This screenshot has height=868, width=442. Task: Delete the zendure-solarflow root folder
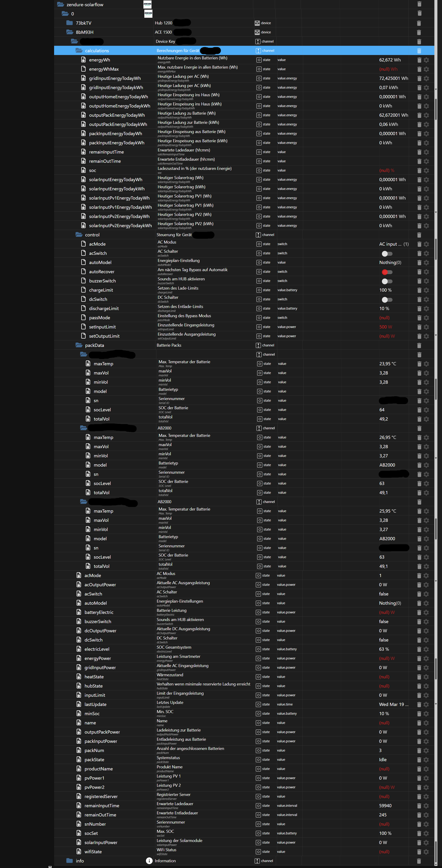coord(419,4)
